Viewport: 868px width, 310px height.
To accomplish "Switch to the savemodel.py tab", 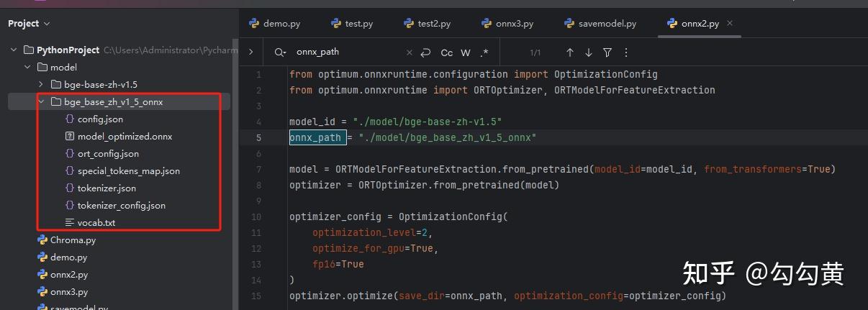I will point(600,24).
